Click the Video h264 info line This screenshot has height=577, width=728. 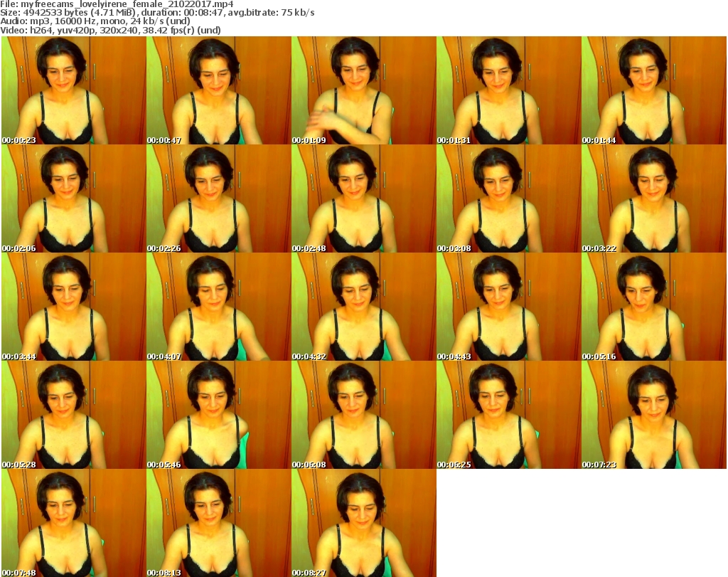coord(110,30)
